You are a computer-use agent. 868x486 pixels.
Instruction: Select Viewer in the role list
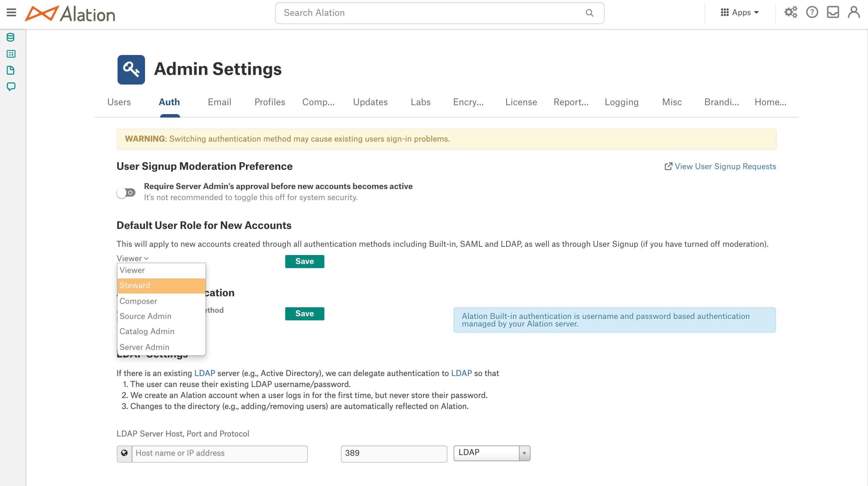click(x=162, y=270)
